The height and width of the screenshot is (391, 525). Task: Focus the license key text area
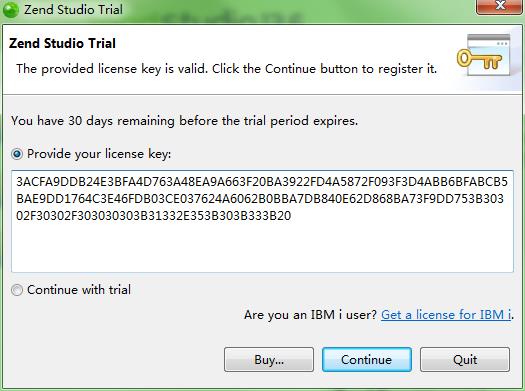tap(262, 221)
